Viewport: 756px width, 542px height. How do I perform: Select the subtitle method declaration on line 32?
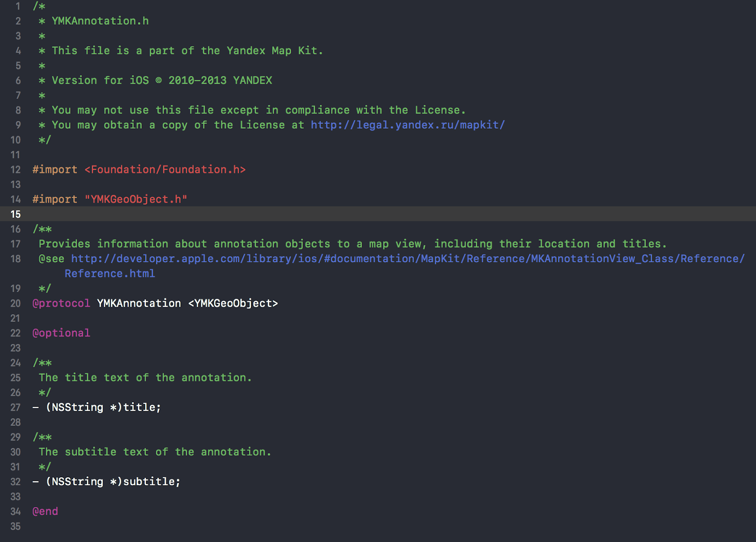[106, 481]
